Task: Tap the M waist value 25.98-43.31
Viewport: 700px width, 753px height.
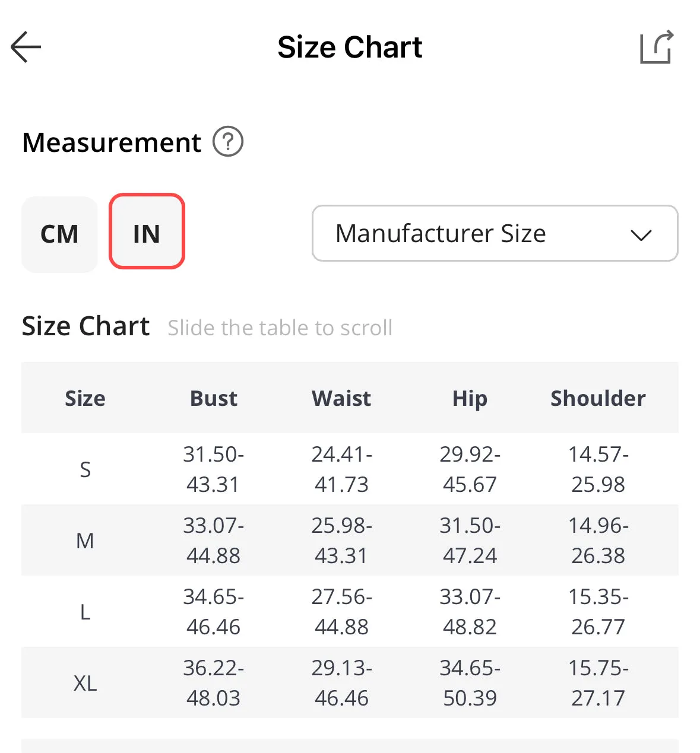Action: pos(341,541)
